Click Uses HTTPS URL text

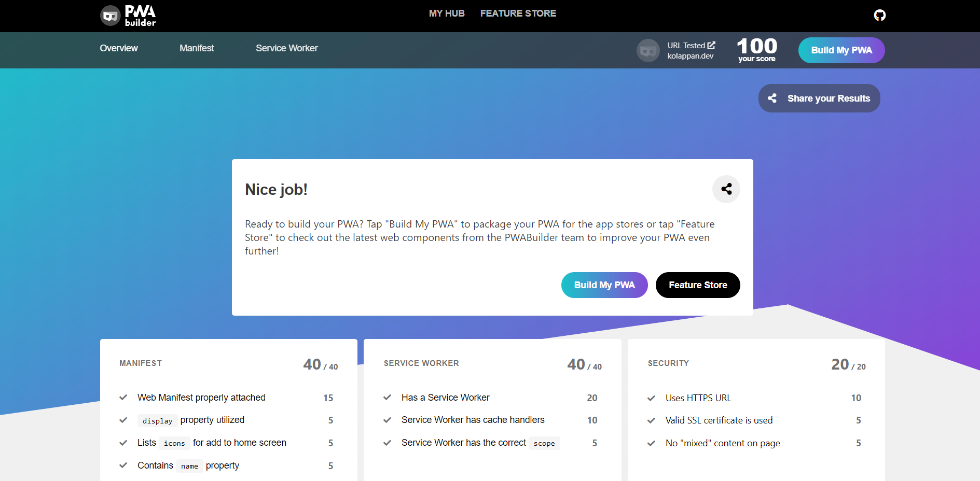click(698, 398)
